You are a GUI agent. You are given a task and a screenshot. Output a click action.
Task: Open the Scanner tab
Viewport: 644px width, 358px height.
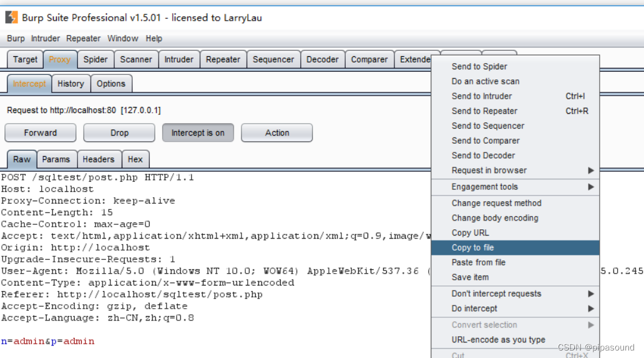click(136, 59)
